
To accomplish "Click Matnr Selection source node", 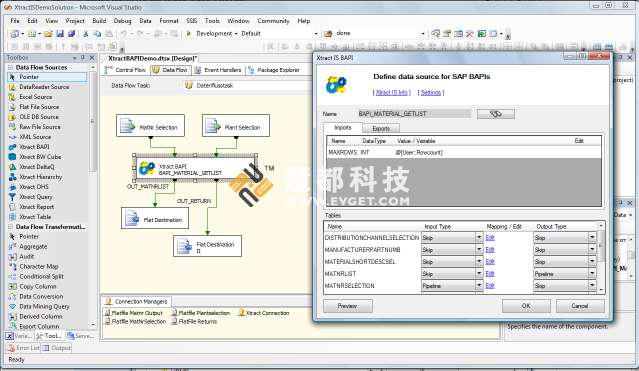I will pyautogui.click(x=150, y=126).
